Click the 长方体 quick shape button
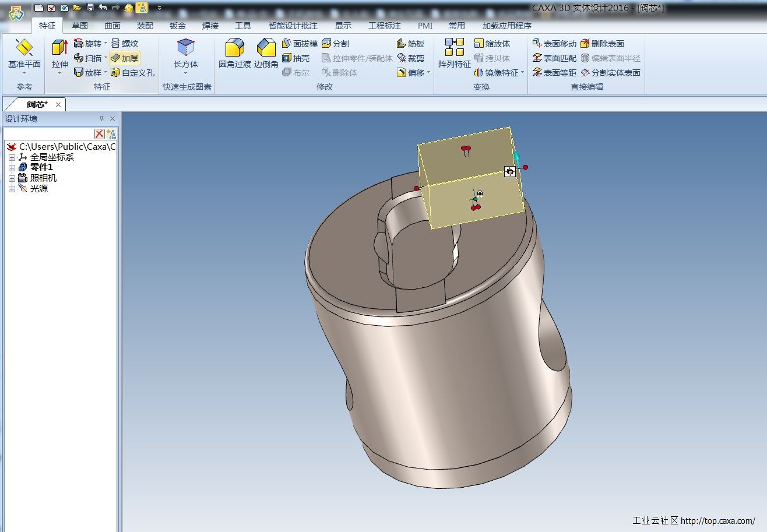This screenshot has width=767, height=532. (x=186, y=53)
